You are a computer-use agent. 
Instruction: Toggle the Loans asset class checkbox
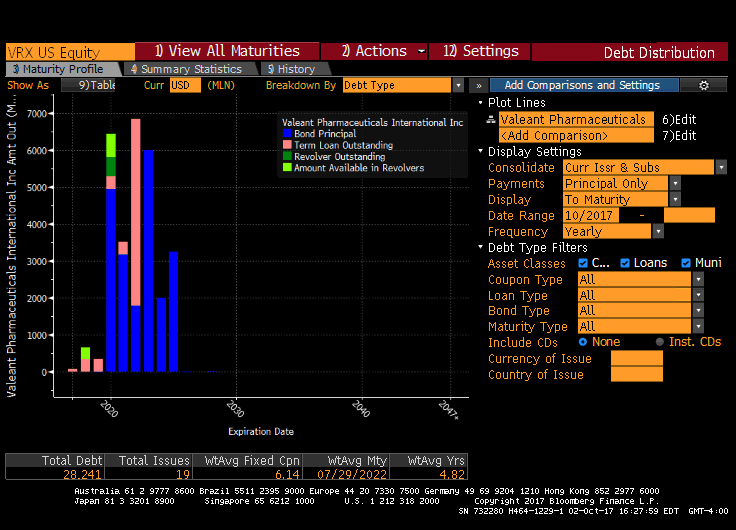pyautogui.click(x=625, y=263)
